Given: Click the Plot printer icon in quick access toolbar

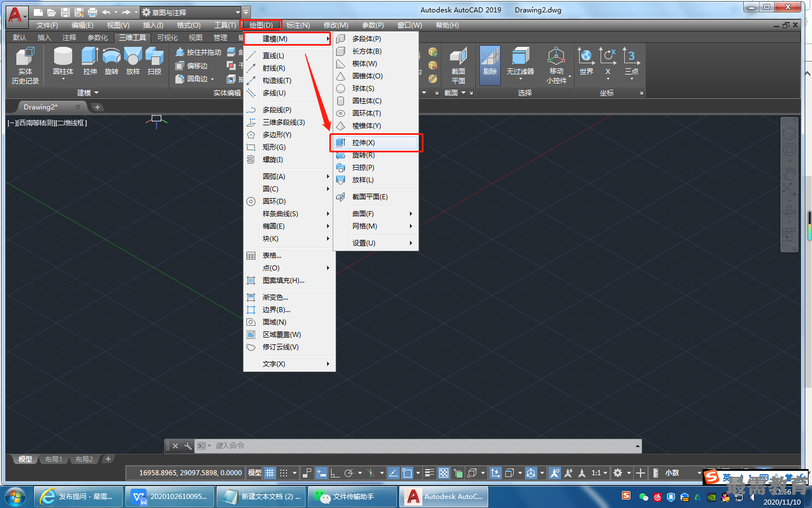Looking at the screenshot, I should tap(92, 12).
